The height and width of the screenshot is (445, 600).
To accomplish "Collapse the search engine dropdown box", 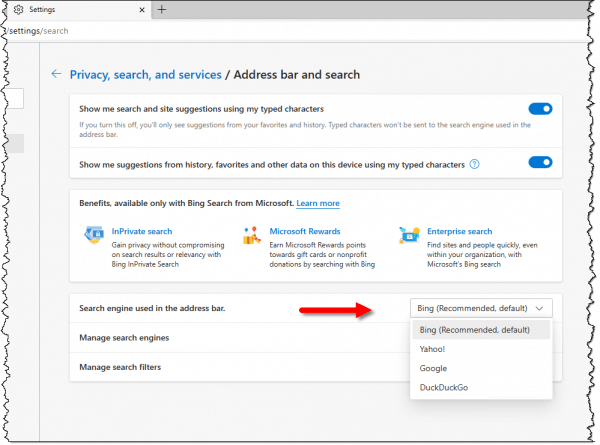I will coord(481,308).
